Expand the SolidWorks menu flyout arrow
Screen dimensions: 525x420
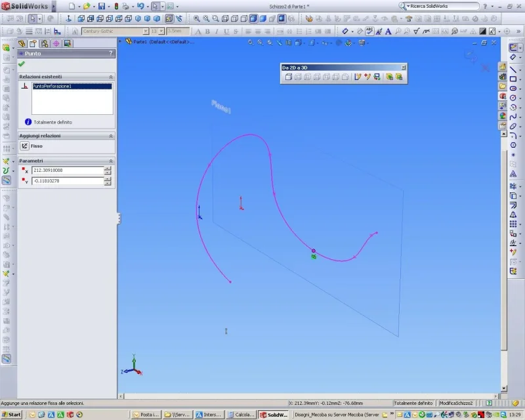pyautogui.click(x=53, y=6)
